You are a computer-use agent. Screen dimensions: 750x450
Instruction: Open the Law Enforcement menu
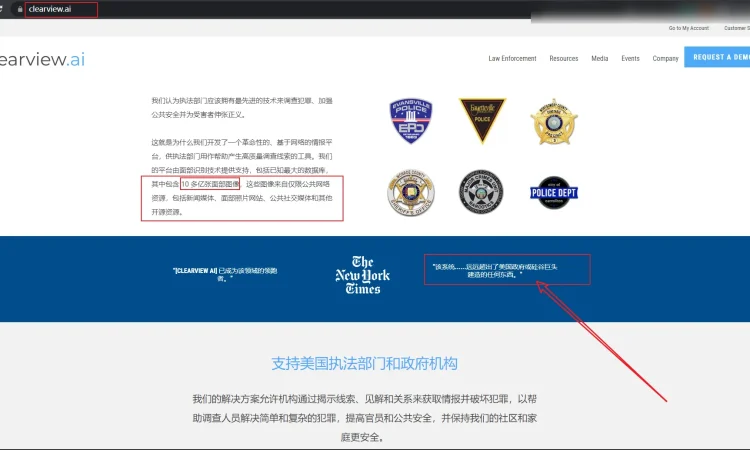[512, 58]
